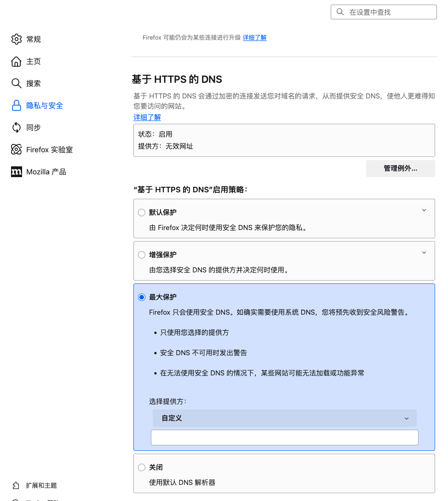Click the puzzle icon for 扩展和主题

click(16, 486)
